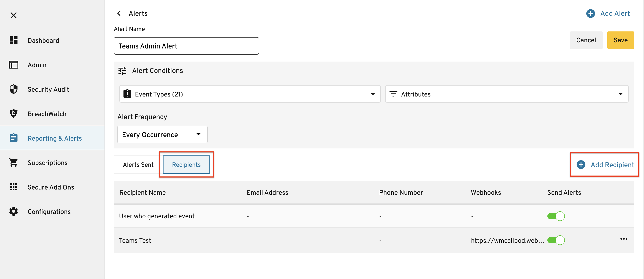
Task: Click the Cancel button
Action: 586,40
